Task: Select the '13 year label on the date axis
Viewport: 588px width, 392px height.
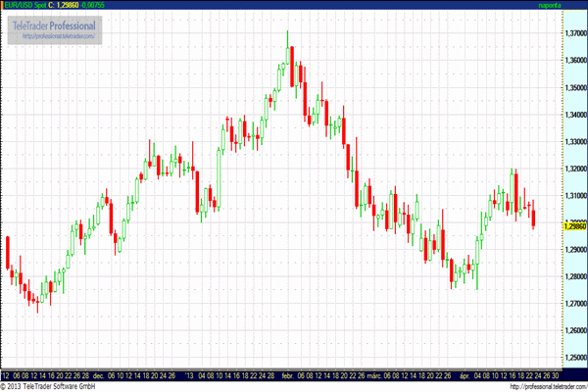Action: click(x=189, y=375)
